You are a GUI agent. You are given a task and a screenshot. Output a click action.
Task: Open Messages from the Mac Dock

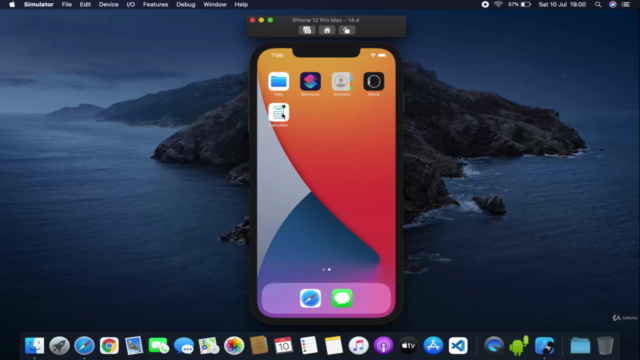(184, 346)
